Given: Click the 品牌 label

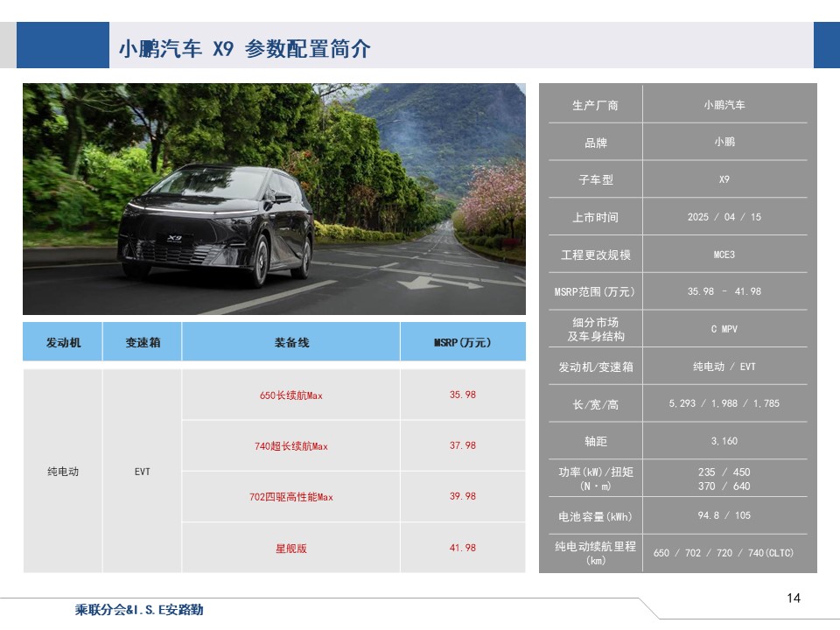Looking at the screenshot, I should pos(595,143).
